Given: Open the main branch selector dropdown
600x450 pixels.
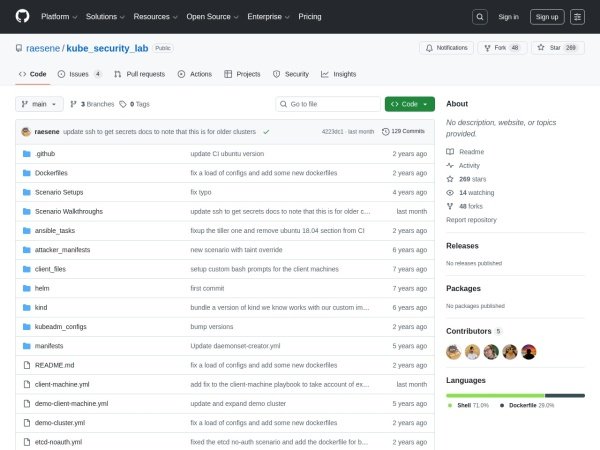Looking at the screenshot, I should [x=39, y=104].
